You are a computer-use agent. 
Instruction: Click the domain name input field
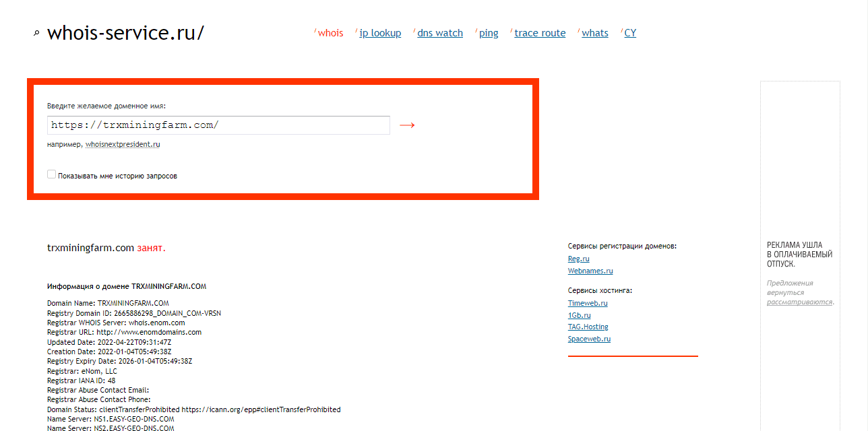point(218,125)
